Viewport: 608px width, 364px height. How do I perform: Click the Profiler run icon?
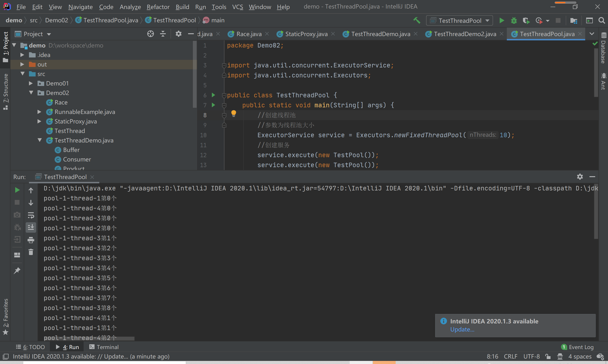click(539, 21)
